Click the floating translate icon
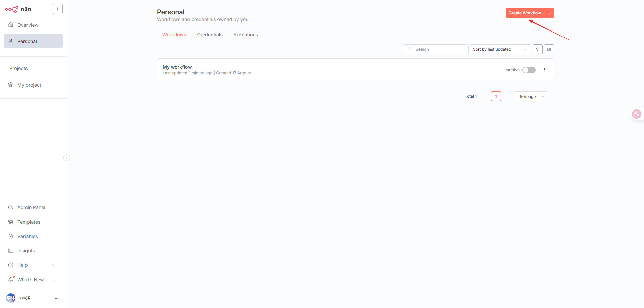Screen dimensions: 644x308 pyautogui.click(x=636, y=114)
